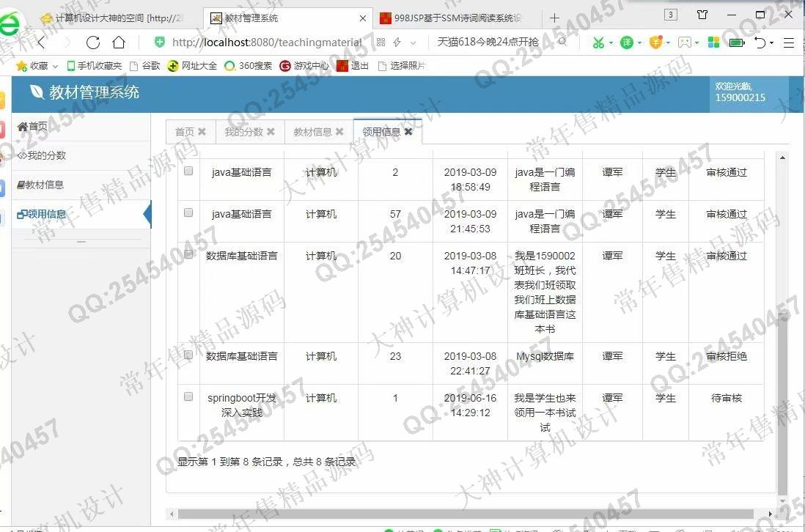This screenshot has width=805, height=532.
Task: Open 我的分数 in the sidebar
Action: click(81, 155)
